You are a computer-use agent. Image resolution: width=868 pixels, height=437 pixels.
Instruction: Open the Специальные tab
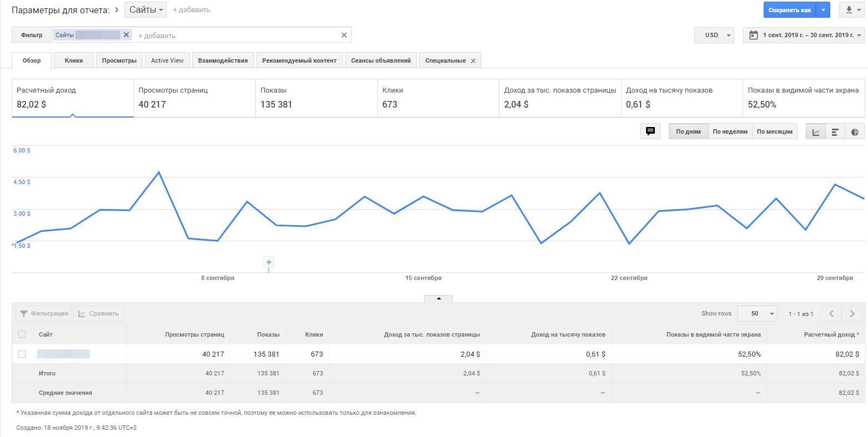point(445,60)
